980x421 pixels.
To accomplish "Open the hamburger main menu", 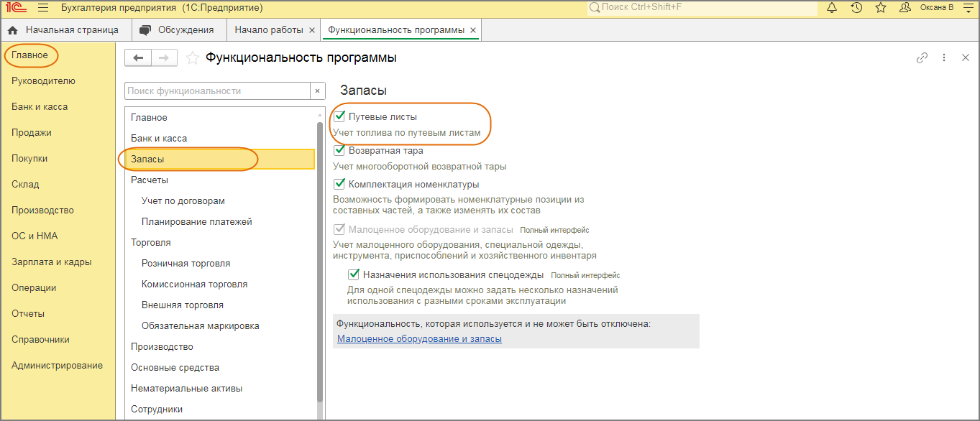I will point(43,8).
